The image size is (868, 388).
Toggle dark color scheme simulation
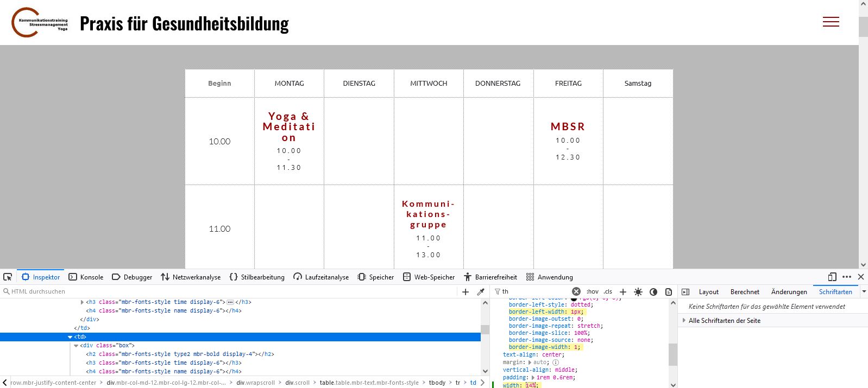click(x=653, y=291)
